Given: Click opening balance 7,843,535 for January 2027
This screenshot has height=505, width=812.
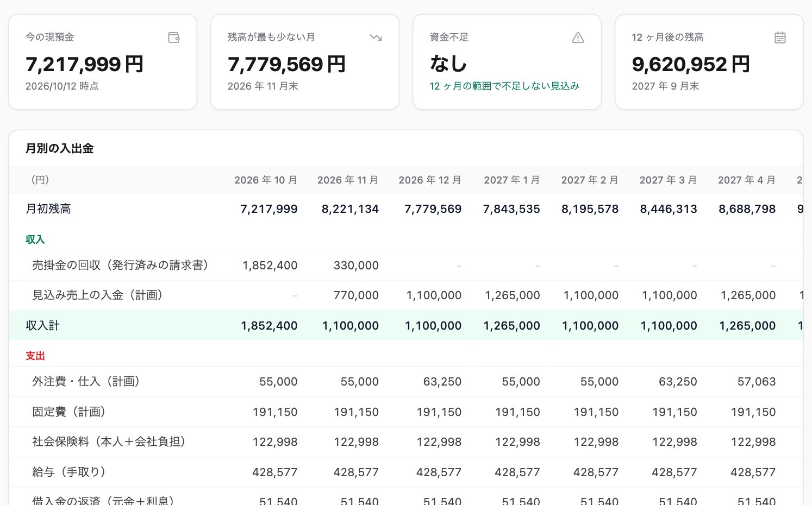Looking at the screenshot, I should click(511, 209).
